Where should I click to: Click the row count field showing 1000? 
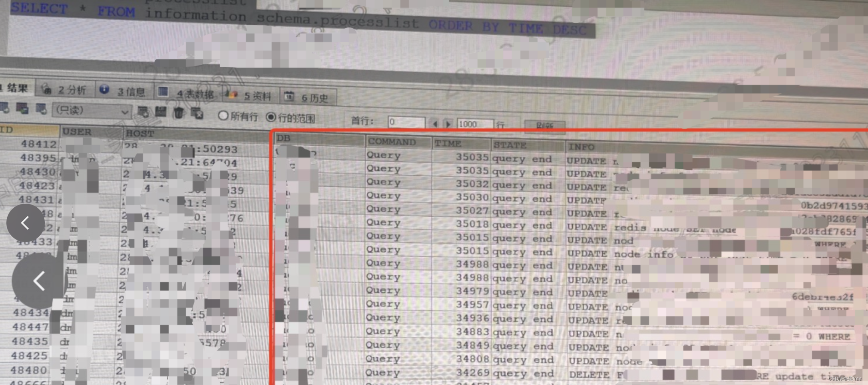[x=475, y=124]
